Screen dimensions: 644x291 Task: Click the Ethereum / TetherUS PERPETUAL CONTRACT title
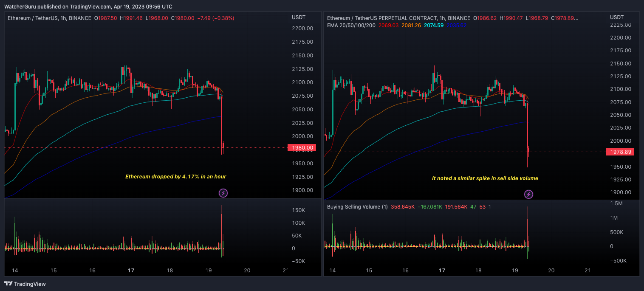tap(398, 18)
